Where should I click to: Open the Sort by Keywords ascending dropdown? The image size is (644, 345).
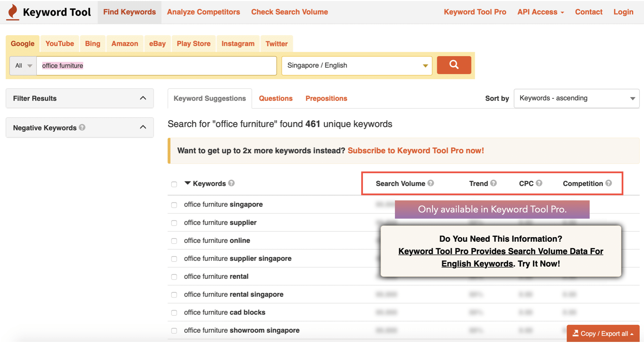point(577,98)
